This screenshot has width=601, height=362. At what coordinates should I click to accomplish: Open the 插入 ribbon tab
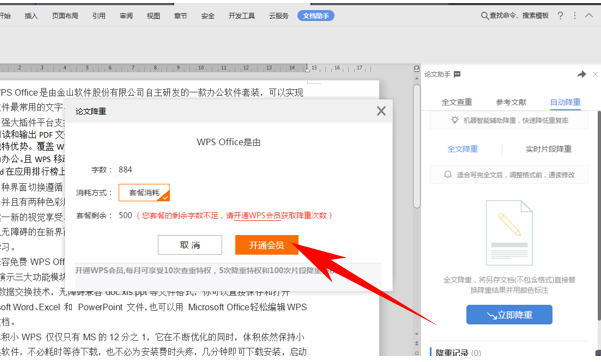[x=31, y=16]
